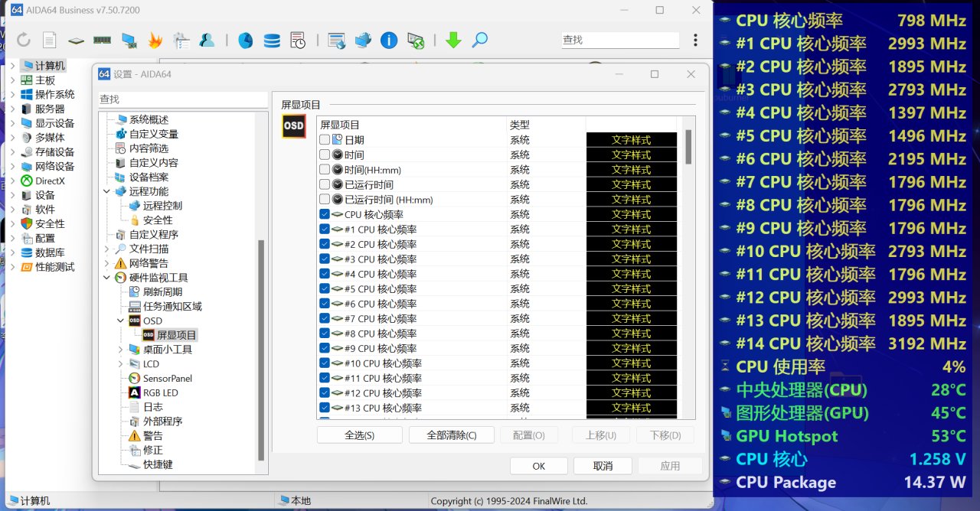Expand 存储设备 in the main window tree
The height and width of the screenshot is (511, 980).
tap(13, 152)
